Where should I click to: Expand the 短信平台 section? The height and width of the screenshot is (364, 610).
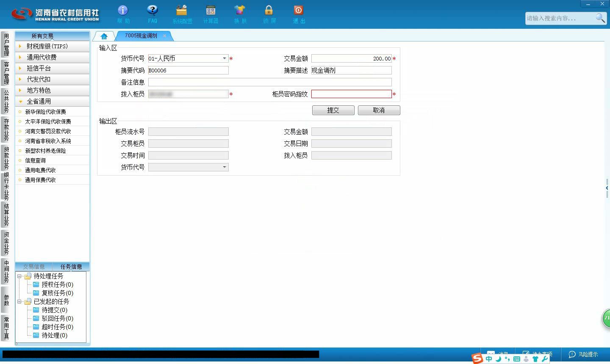coord(52,68)
